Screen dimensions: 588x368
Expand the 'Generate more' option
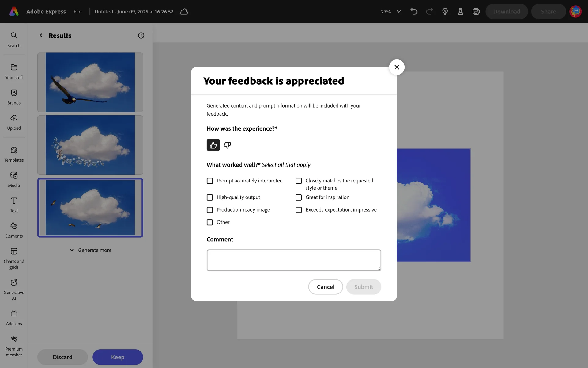coord(90,250)
